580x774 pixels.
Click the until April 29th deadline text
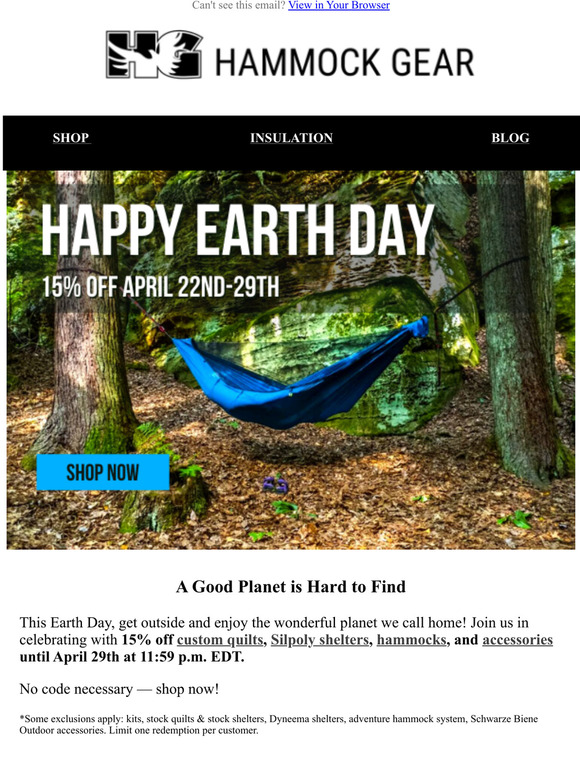[x=132, y=657]
